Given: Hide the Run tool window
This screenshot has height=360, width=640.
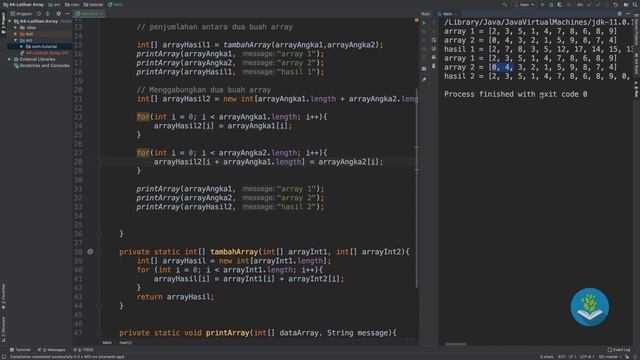Looking at the screenshot, I should pos(629,13).
